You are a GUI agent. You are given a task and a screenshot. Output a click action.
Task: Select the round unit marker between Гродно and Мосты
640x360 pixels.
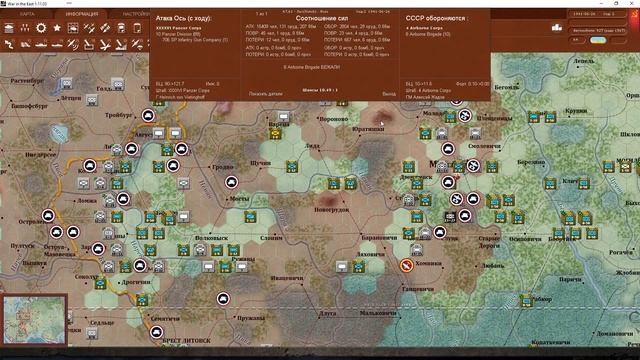pyautogui.click(x=231, y=182)
